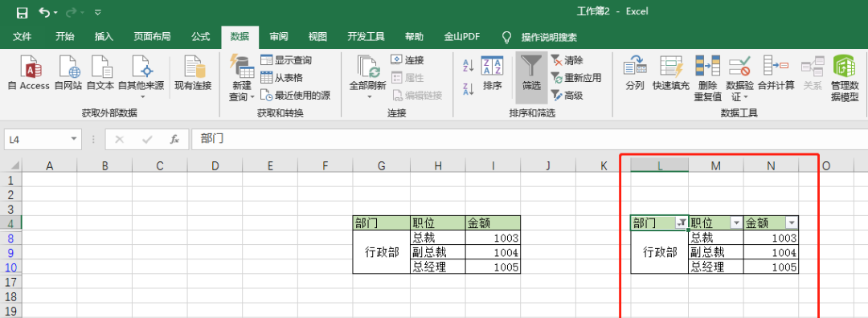The width and height of the screenshot is (868, 318).
Task: Switch to the 开始 ribbon tab
Action: point(65,37)
